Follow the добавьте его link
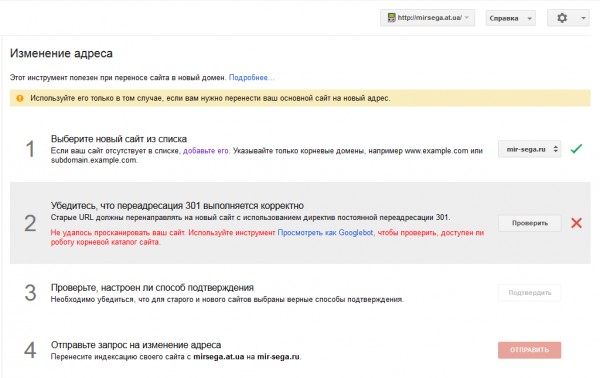The width and height of the screenshot is (600, 378). (205, 151)
